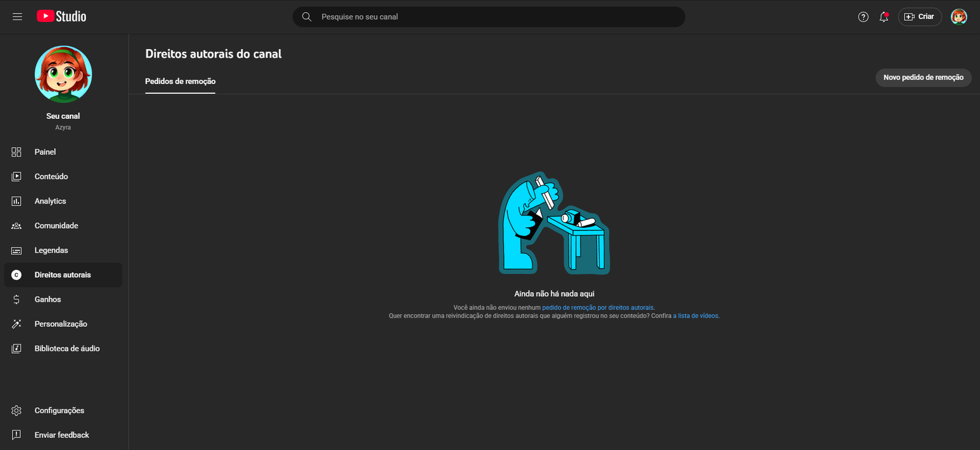Open the notifications bell
Screen dimensions: 980x450
coord(884,17)
